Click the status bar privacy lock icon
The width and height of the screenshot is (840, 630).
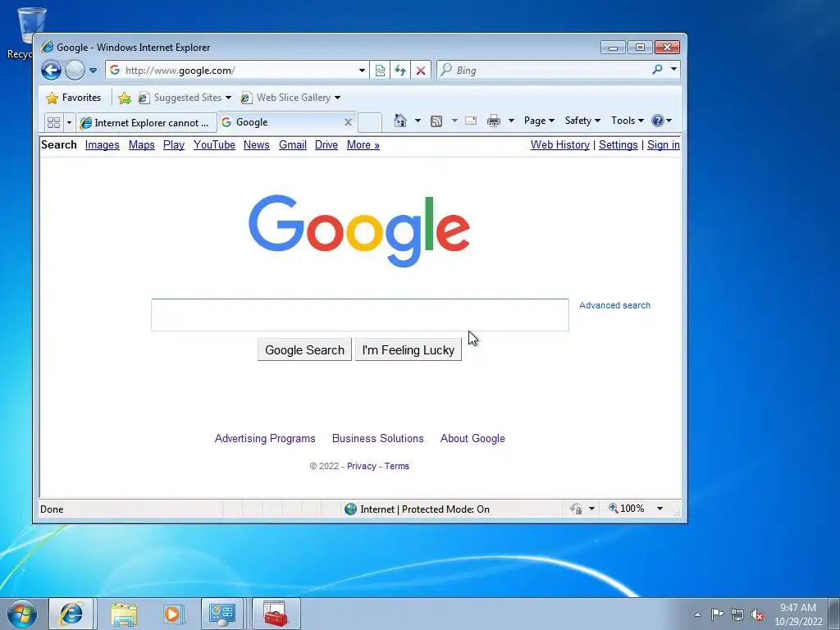coord(576,509)
